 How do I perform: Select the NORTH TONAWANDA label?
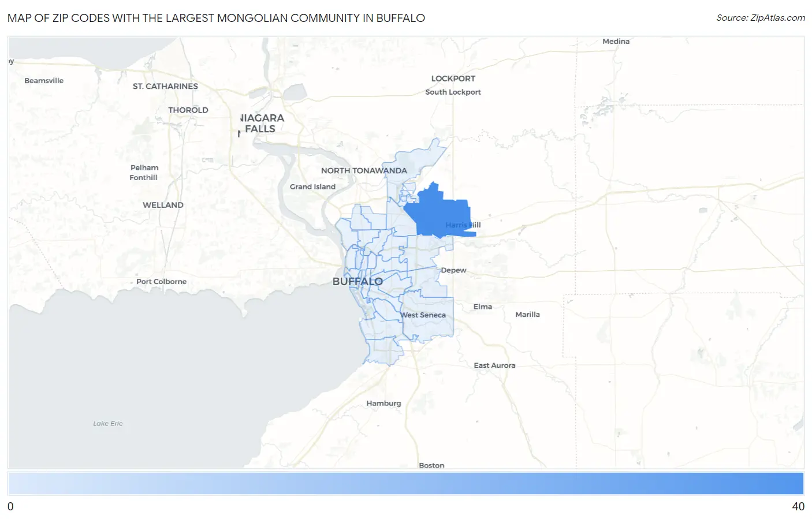coord(364,171)
